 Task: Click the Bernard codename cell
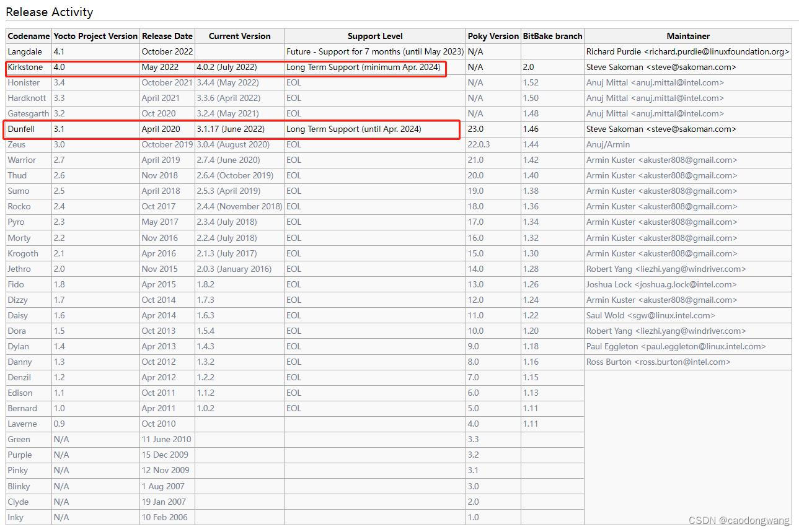tap(29, 408)
